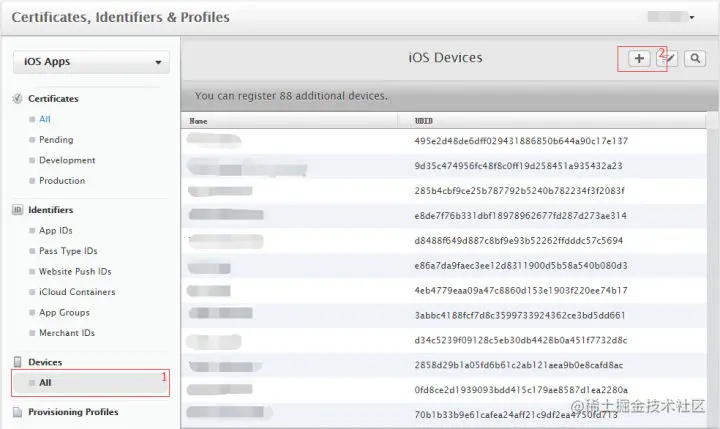Screen dimensions: 720x429
Task: Sort by the Name column header
Action: pyautogui.click(x=198, y=121)
